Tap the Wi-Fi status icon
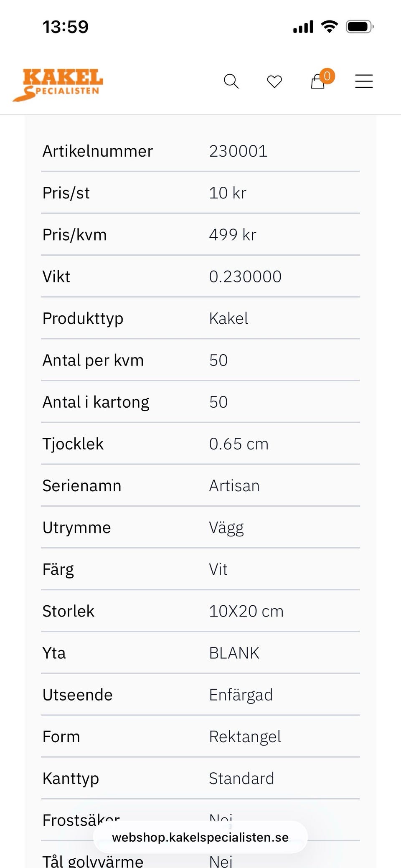This screenshot has width=401, height=868. 330,27
